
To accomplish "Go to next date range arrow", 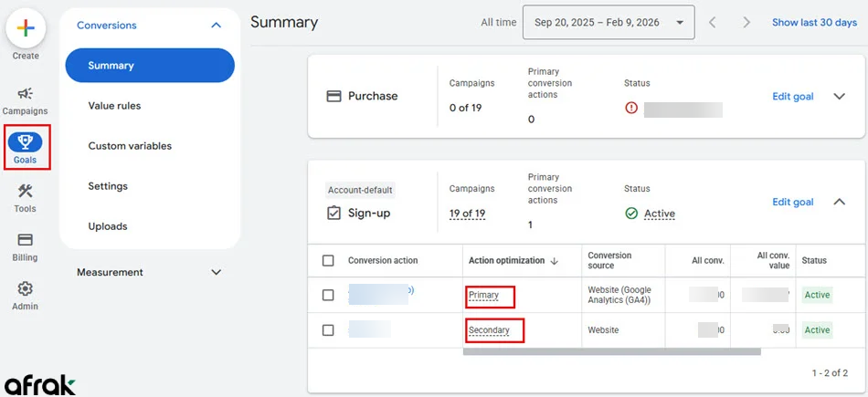I will coord(746,22).
